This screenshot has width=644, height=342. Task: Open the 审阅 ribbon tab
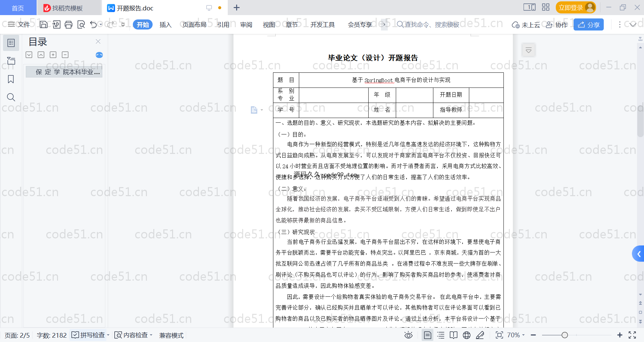tap(246, 24)
